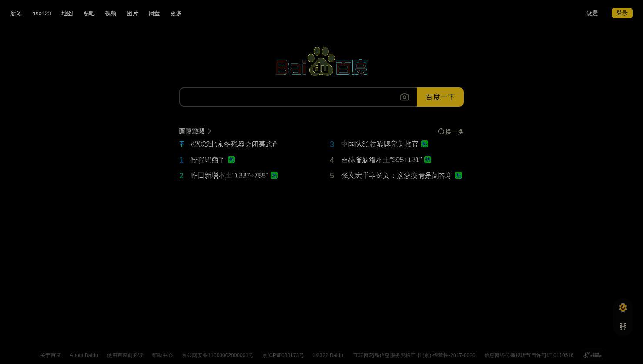The height and width of the screenshot is (364, 643).
Task: Click the About Baidu footer link
Action: 84,355
